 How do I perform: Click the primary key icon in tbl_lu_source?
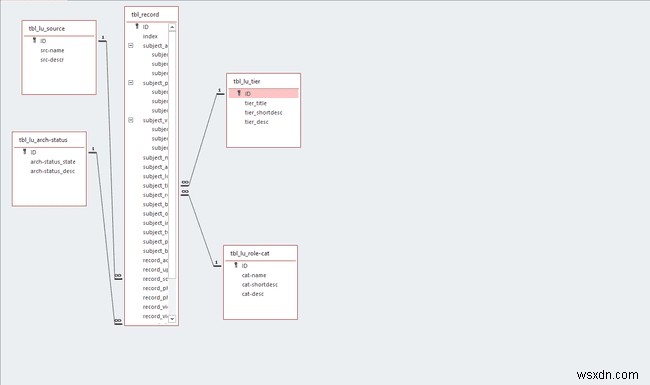(x=34, y=41)
